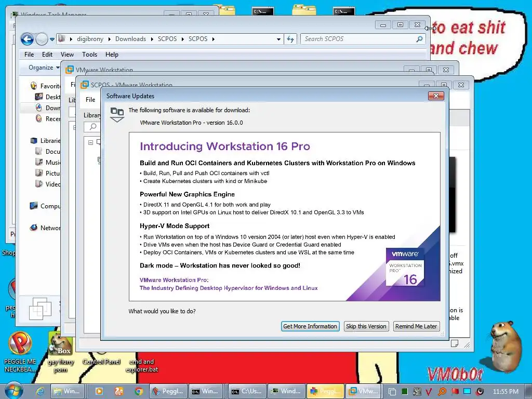
Task: Open Music library in Explorer sidebar
Action: (47, 162)
